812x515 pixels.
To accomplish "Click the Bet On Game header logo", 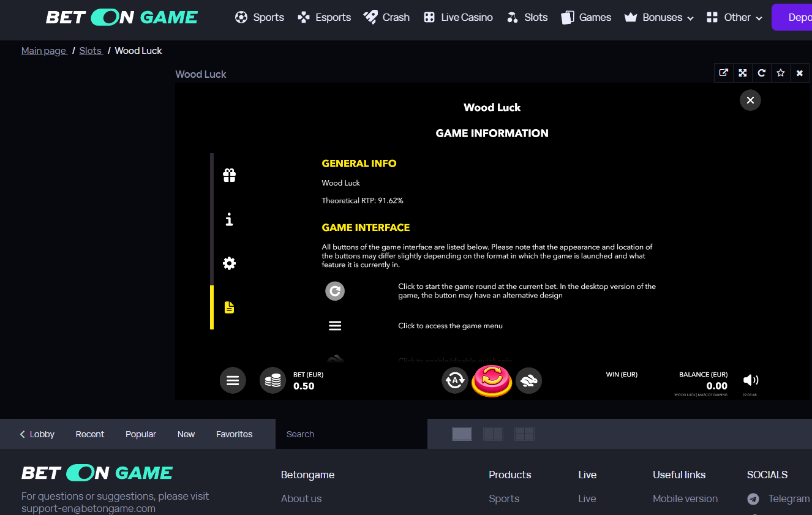I will (x=122, y=17).
